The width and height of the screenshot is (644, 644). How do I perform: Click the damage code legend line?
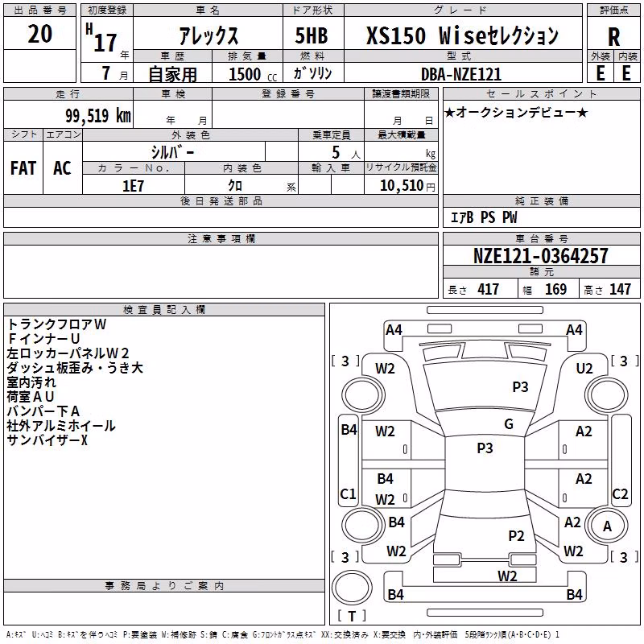point(283,634)
